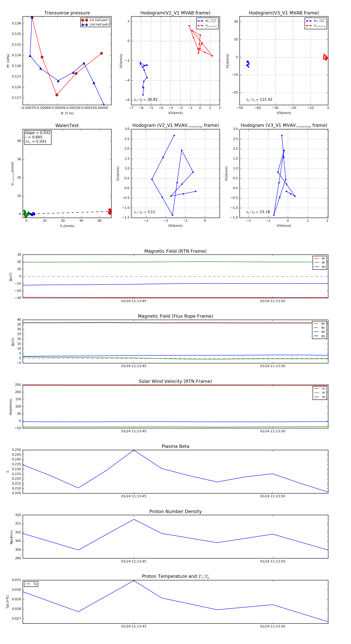Click the 'V_remaining(km/s)' axis label of WalenTest
351x644 pixels.
pos(12,173)
